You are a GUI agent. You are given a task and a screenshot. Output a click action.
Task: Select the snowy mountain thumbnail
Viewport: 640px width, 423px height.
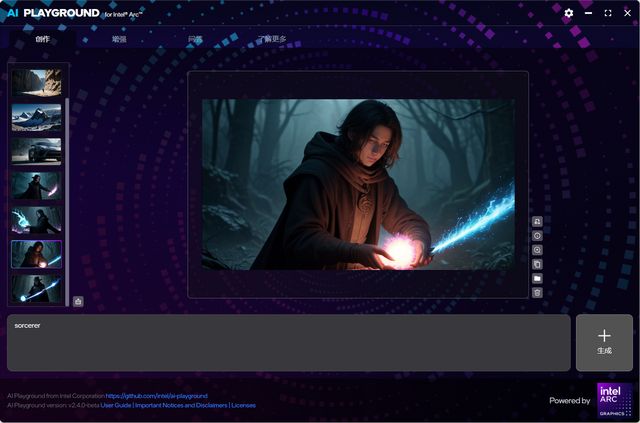36,117
